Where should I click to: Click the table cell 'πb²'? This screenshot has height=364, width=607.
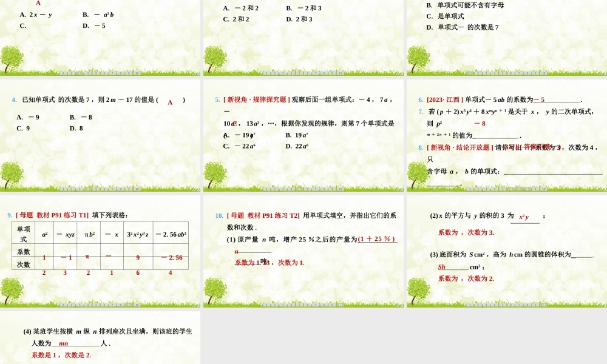[89, 234]
